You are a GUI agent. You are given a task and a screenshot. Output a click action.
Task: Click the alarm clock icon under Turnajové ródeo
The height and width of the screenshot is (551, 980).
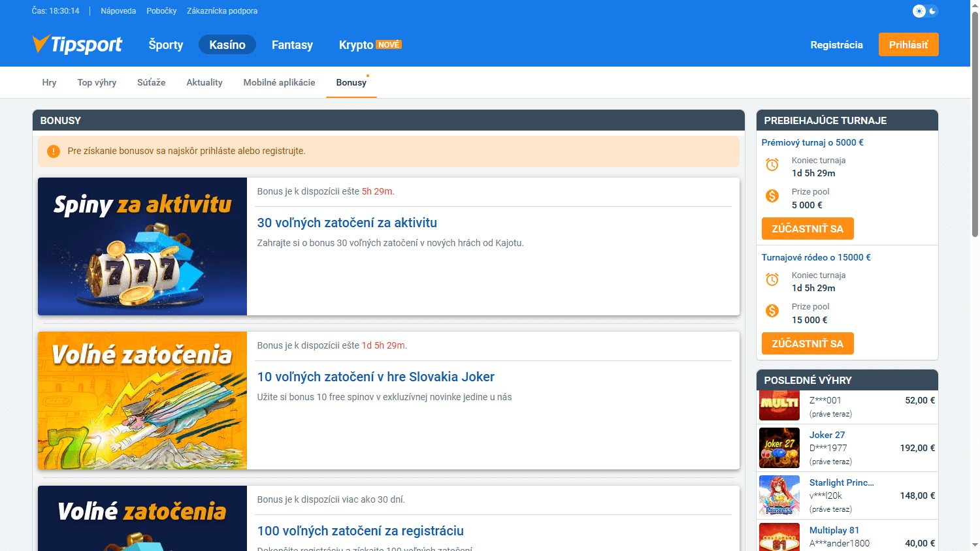[772, 279]
